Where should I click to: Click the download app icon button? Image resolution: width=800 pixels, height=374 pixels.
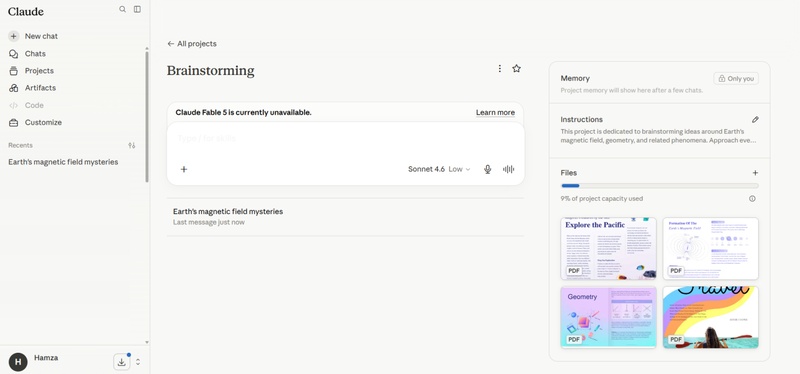(x=121, y=362)
